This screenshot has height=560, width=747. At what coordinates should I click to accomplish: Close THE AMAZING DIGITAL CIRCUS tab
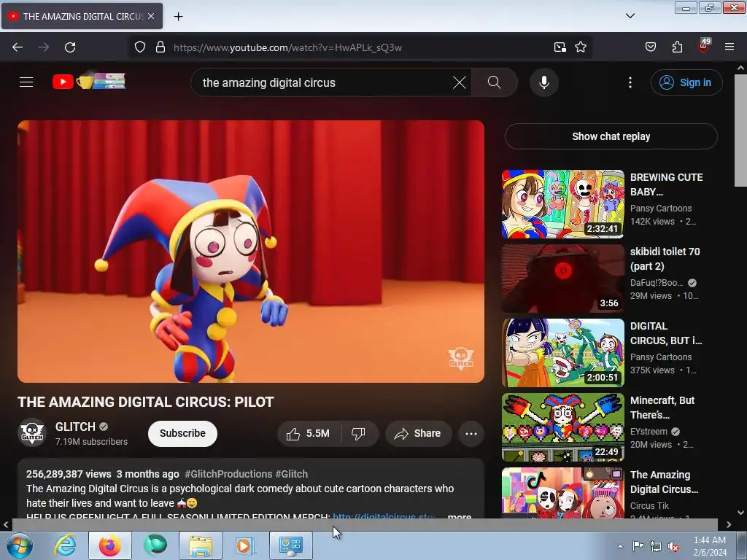click(151, 16)
